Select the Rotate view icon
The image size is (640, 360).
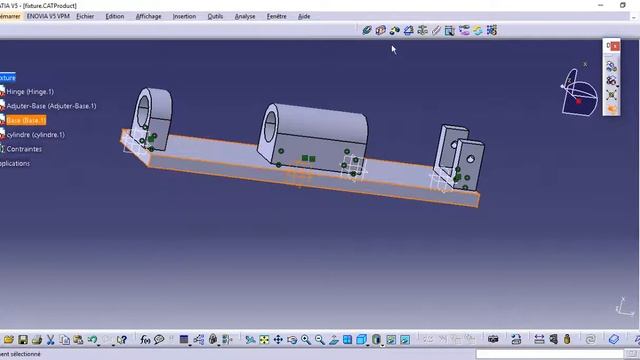(x=292, y=340)
